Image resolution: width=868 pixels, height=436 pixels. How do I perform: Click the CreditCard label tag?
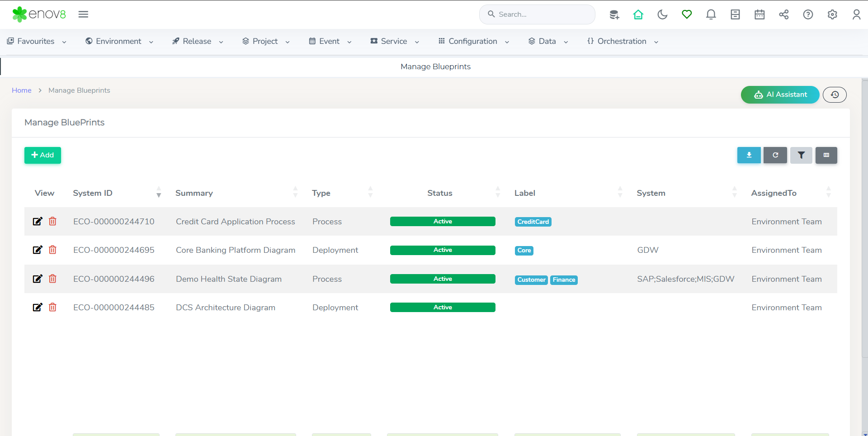pos(533,222)
